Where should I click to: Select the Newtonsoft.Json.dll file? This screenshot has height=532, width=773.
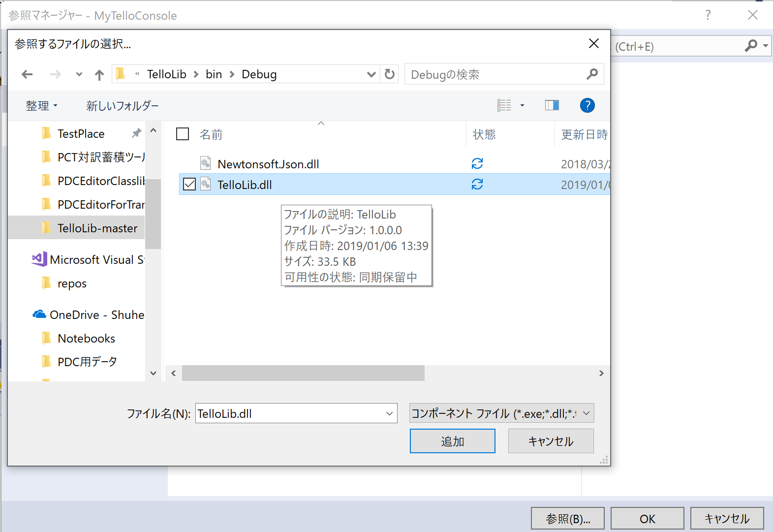tap(268, 164)
